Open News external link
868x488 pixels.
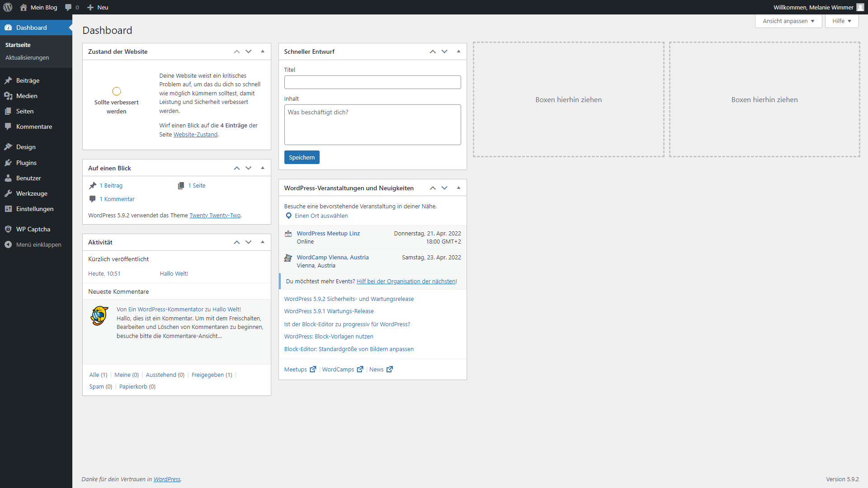[381, 369]
